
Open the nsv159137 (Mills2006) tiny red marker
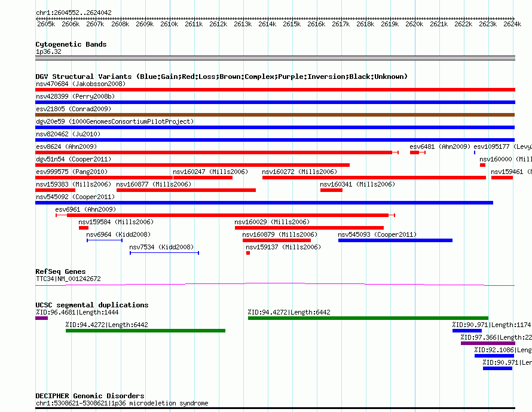(x=248, y=253)
